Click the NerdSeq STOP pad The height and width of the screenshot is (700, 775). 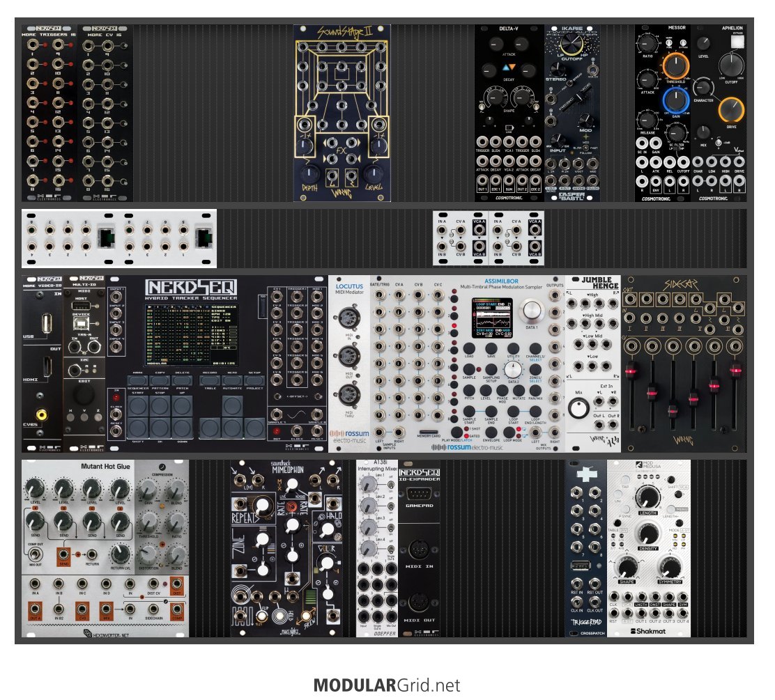click(x=160, y=406)
